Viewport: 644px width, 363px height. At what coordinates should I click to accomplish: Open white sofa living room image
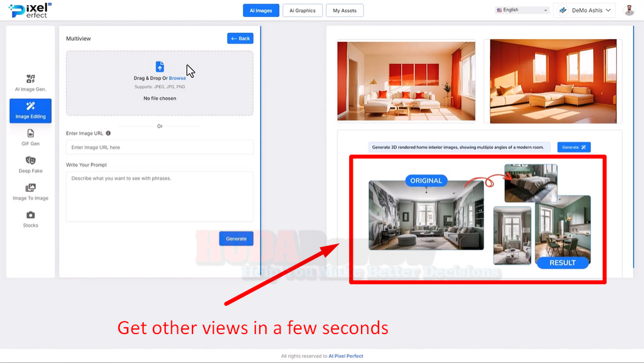(x=406, y=81)
